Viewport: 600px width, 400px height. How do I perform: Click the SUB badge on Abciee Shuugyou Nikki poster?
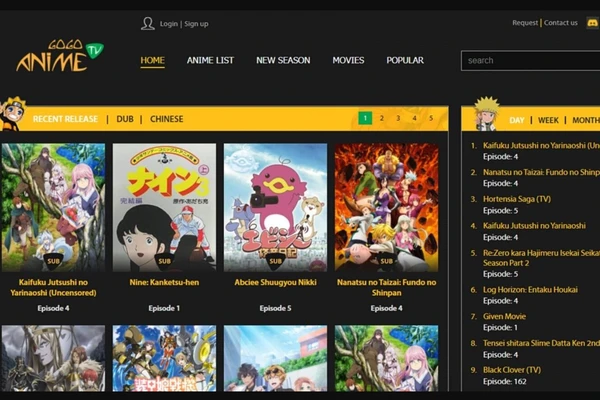click(275, 261)
